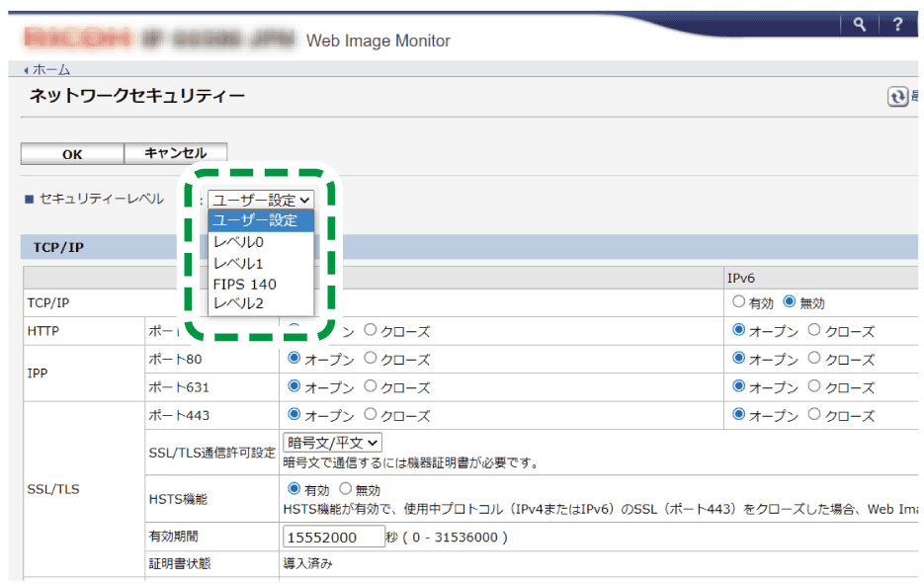Set IPP ポート80 IPv6 to クローズ

[x=816, y=360]
